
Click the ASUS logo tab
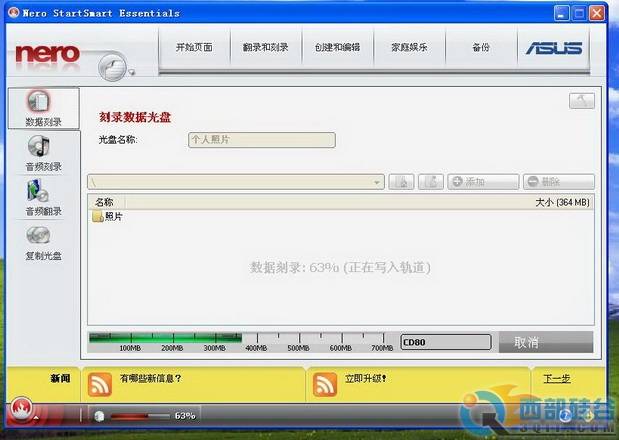tap(553, 48)
